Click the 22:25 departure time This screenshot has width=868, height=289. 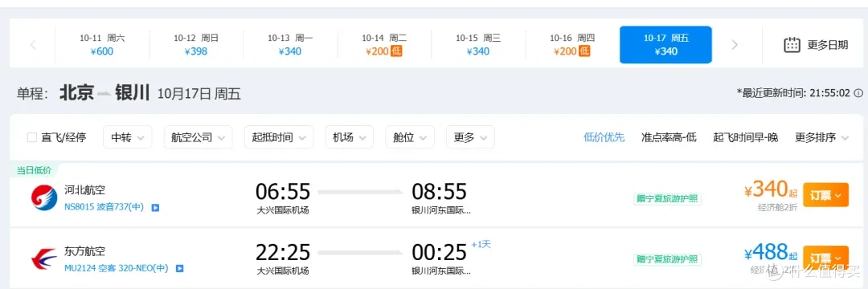(283, 253)
